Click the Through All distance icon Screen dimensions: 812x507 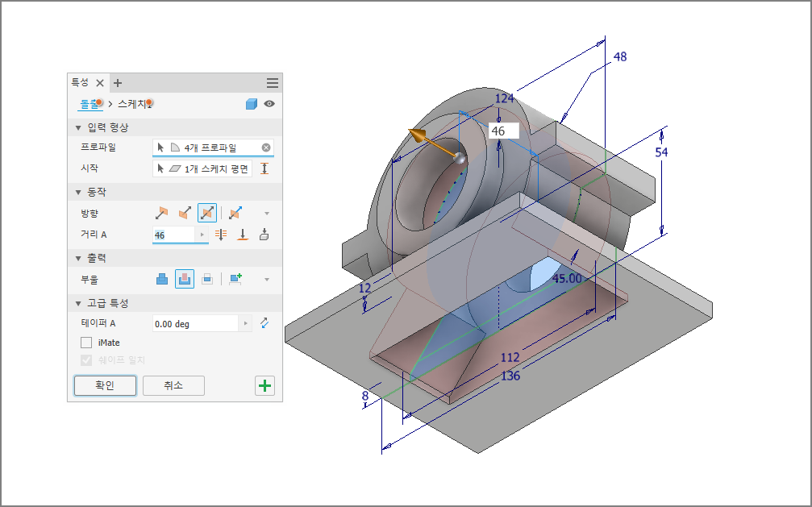(x=221, y=235)
